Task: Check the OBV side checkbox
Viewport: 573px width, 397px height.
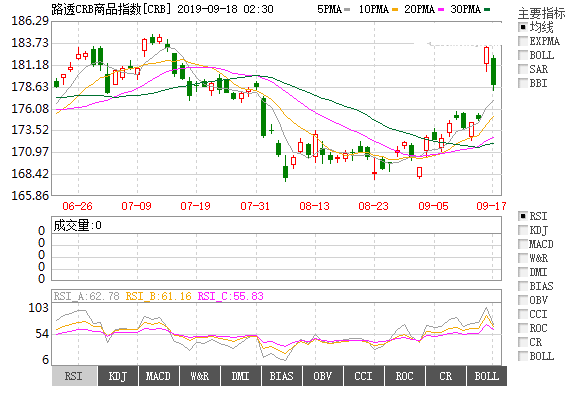Action: [523, 300]
